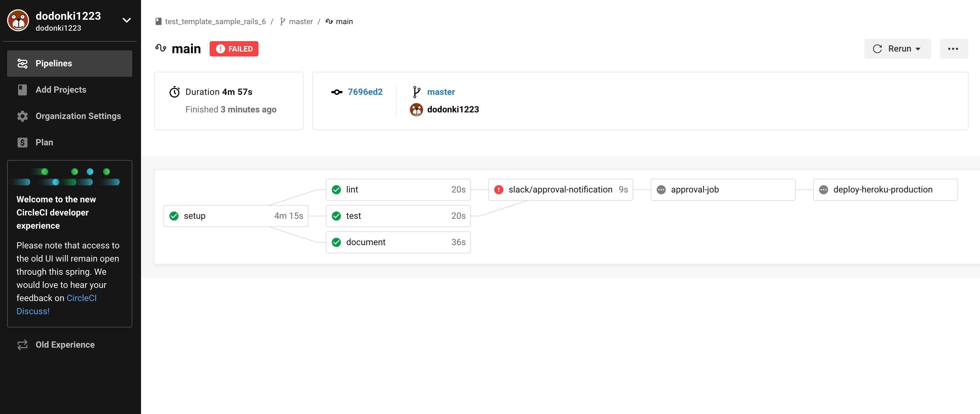
Task: Open commit link 7696ed2
Action: coord(365,92)
